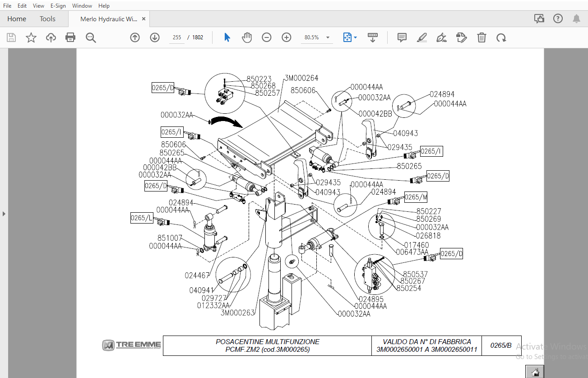This screenshot has width=588, height=378.
Task: Click part number 012332AA label
Action: 213,305
